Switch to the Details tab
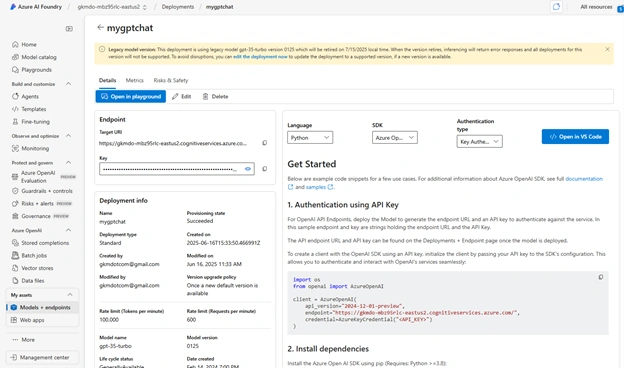Image resolution: width=624 pixels, height=368 pixels. pos(107,80)
